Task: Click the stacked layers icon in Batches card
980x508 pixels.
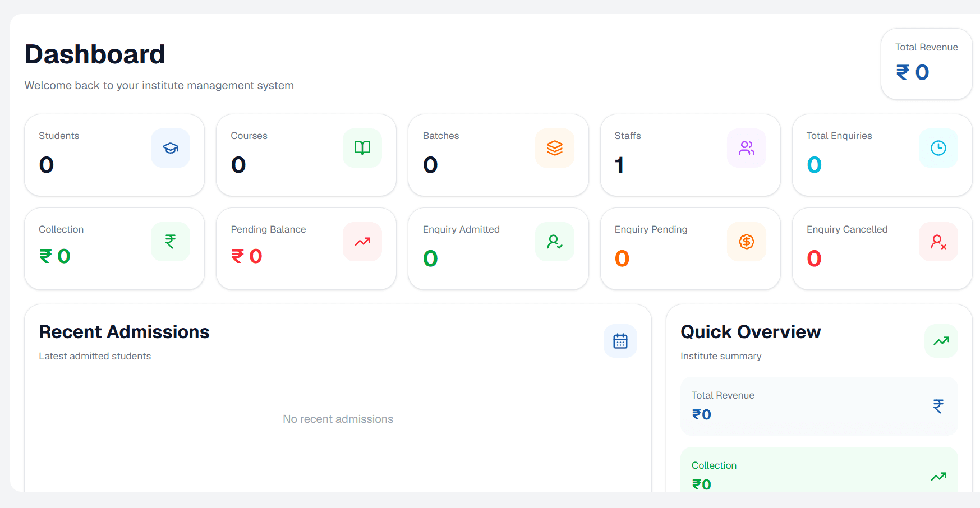Action: [555, 148]
